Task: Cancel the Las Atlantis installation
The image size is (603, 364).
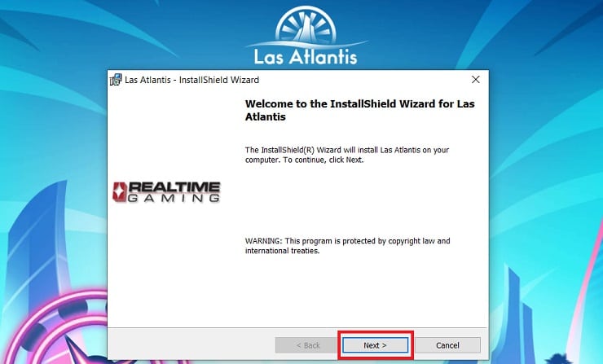Action: coord(447,345)
